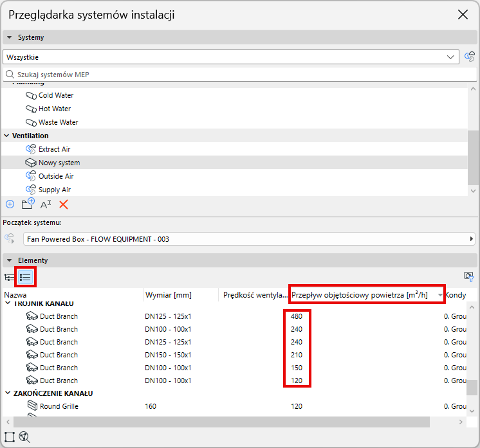This screenshot has height=448, width=480.
Task: Select the Cold Water pipe icon
Action: click(31, 95)
